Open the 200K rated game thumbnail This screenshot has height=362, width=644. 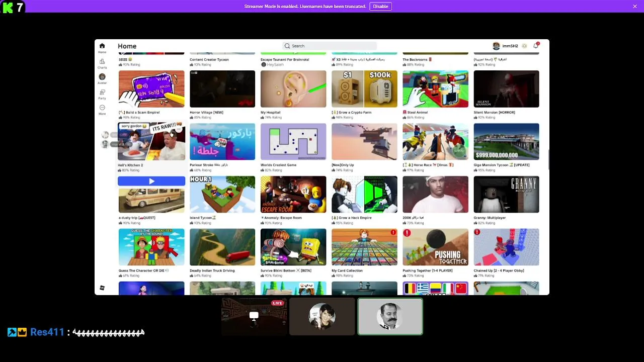(x=435, y=195)
